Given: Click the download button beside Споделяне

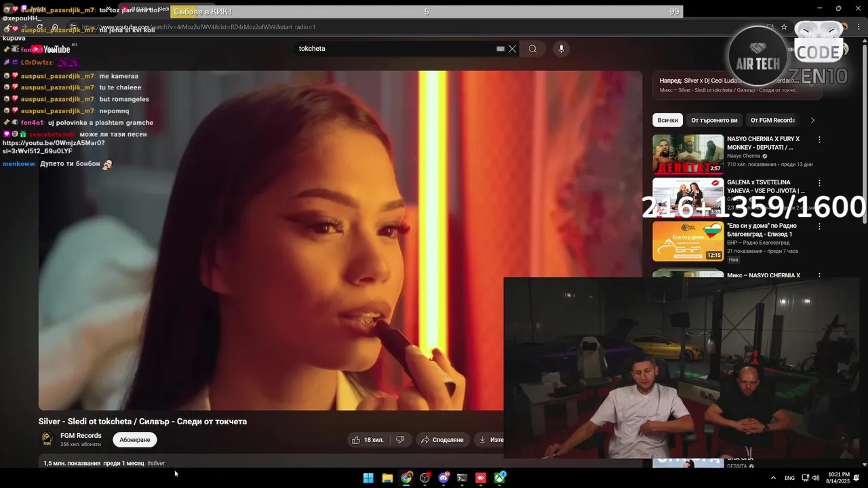Looking at the screenshot, I should pos(490,440).
